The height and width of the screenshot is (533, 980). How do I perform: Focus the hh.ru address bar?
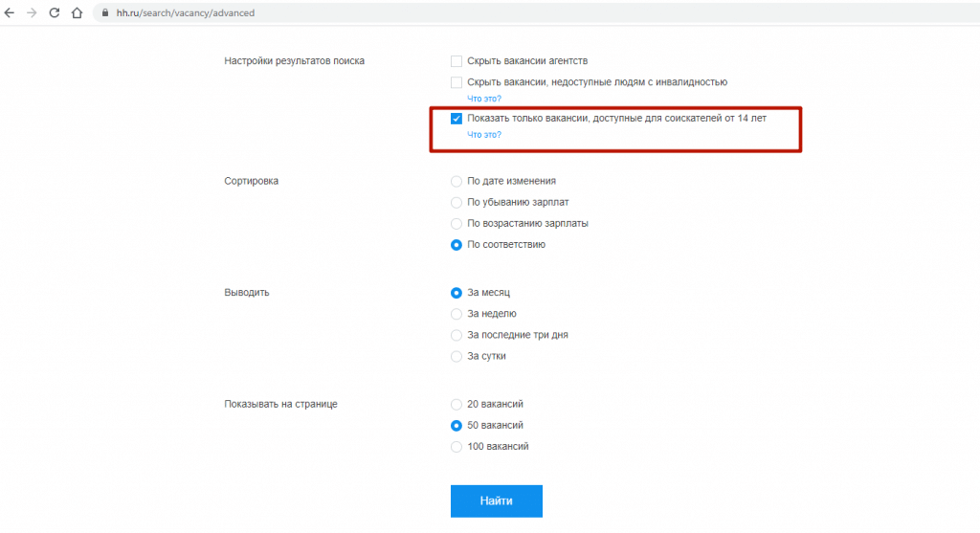pyautogui.click(x=538, y=12)
